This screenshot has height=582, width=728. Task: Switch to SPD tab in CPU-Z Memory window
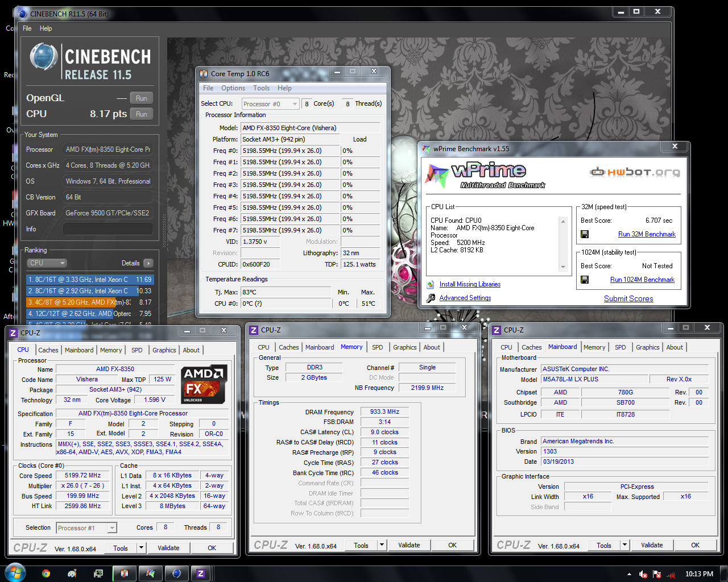pos(378,347)
